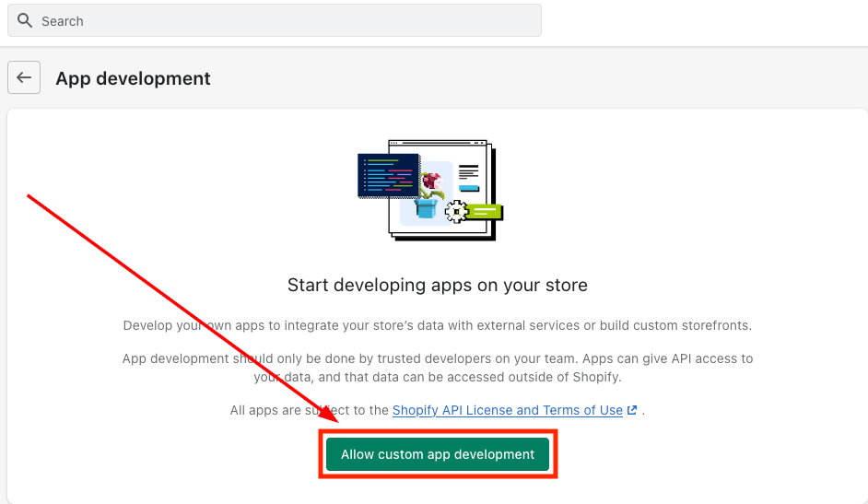Screen dimensions: 868x504
Task: Click the heading Start developing apps on your store
Action: [437, 285]
